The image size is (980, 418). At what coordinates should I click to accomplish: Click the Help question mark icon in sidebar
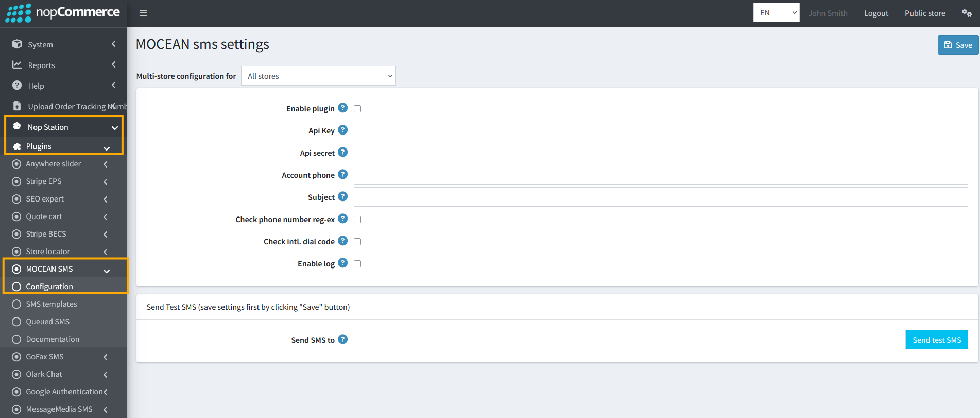(x=17, y=86)
